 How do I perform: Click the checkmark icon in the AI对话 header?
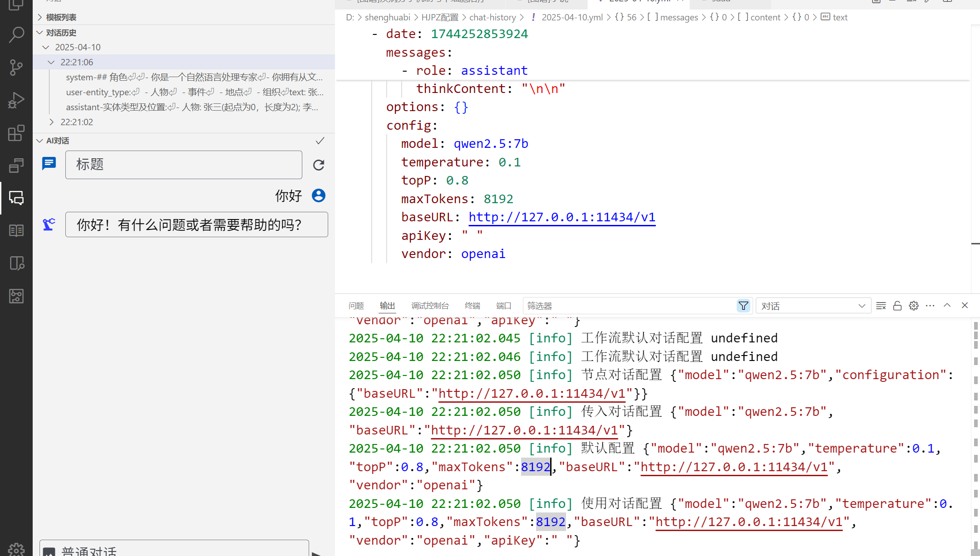(x=320, y=141)
